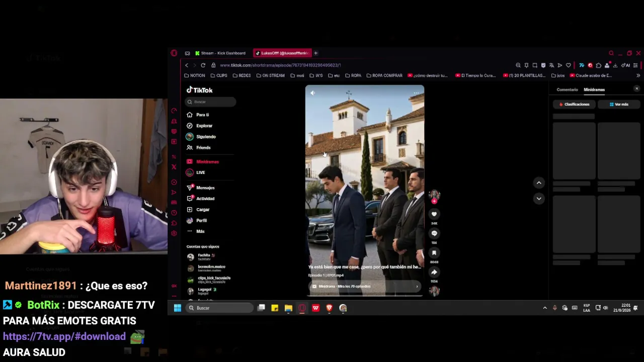Click the 'Ver más' button

(x=618, y=105)
